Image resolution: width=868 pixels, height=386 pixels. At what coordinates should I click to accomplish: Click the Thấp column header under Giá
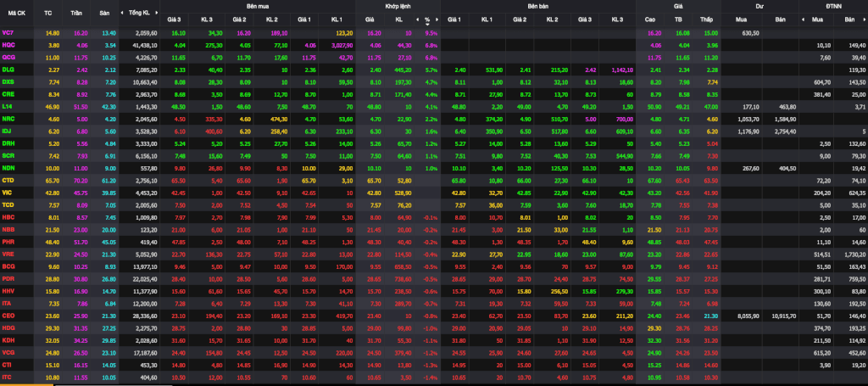click(x=706, y=20)
